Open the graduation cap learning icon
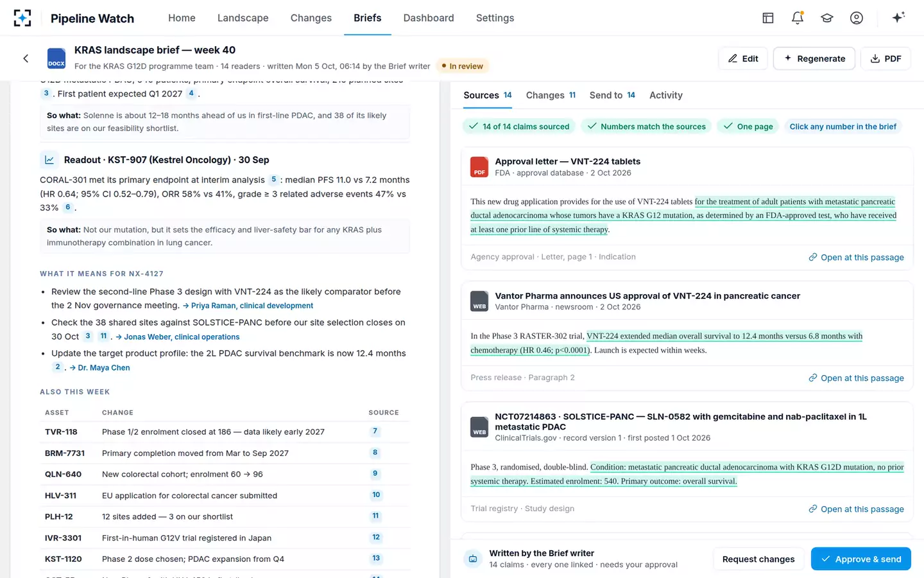This screenshot has width=924, height=578. click(x=826, y=18)
